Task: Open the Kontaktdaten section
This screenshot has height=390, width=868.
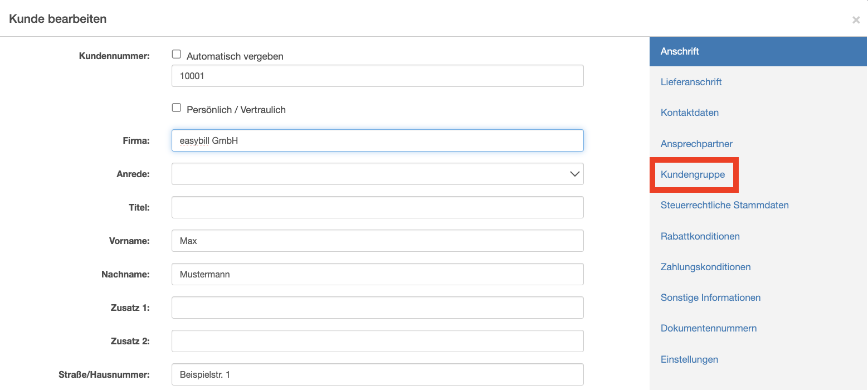Action: tap(689, 113)
